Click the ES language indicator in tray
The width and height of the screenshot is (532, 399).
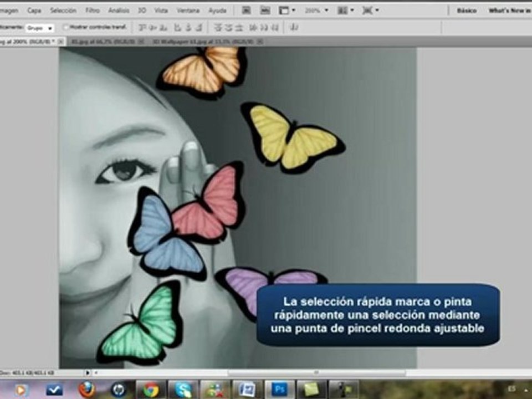(511, 389)
